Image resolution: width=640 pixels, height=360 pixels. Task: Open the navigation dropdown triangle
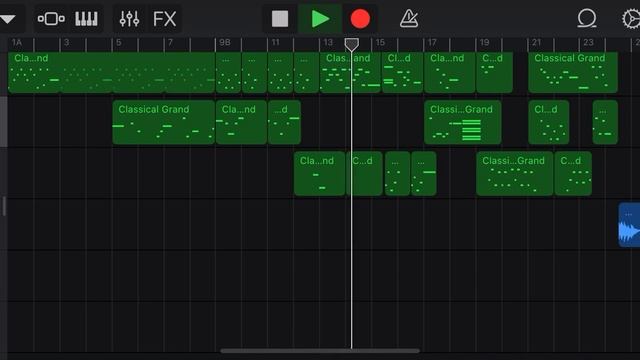[8, 19]
